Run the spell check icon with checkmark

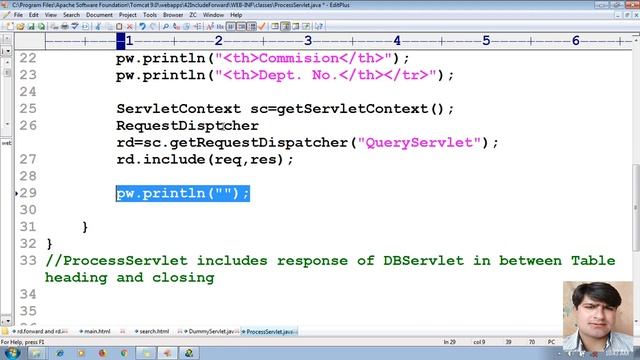click(75, 27)
